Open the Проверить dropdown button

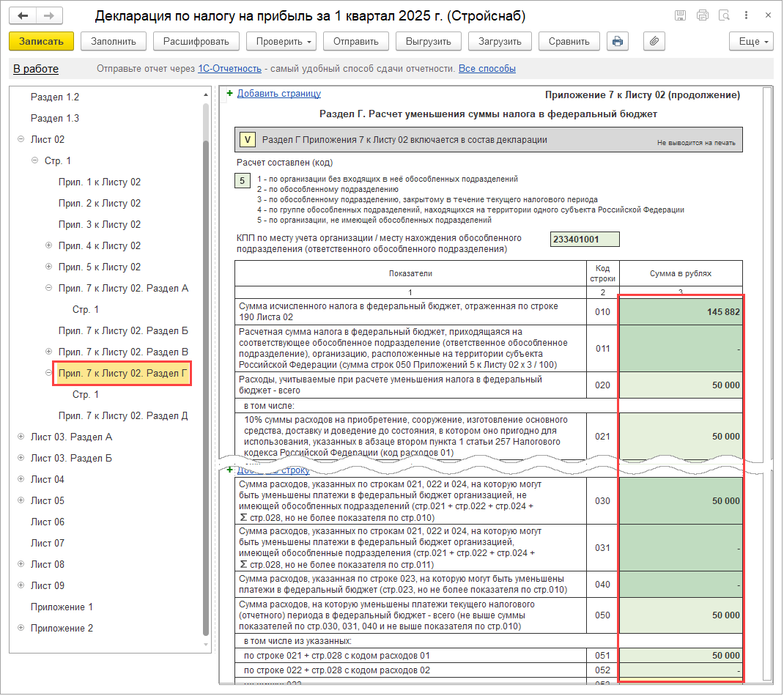click(281, 42)
